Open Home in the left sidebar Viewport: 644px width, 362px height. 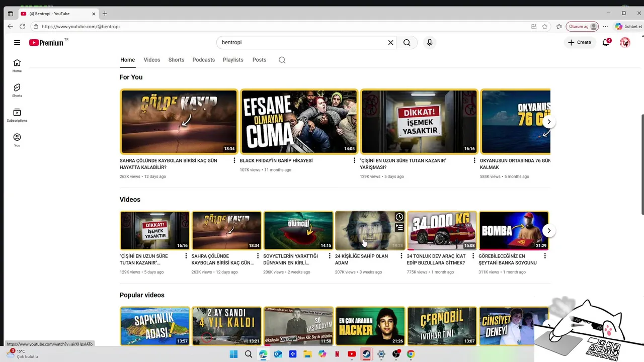[x=17, y=65]
